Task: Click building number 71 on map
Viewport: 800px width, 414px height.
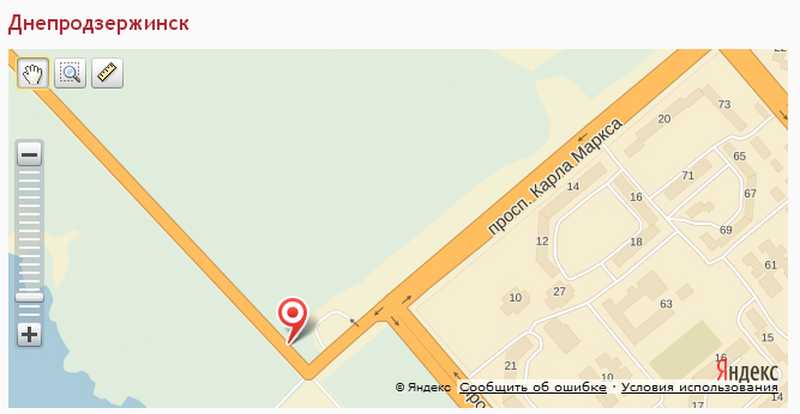Action: click(688, 176)
